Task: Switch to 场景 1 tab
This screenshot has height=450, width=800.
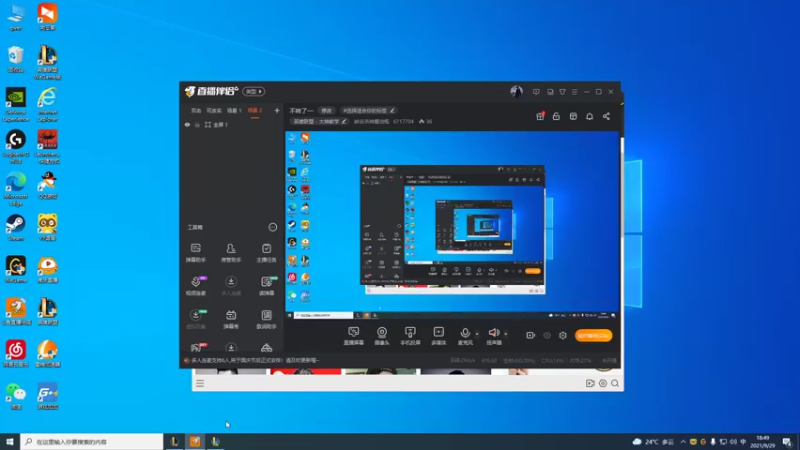Action: click(x=234, y=111)
